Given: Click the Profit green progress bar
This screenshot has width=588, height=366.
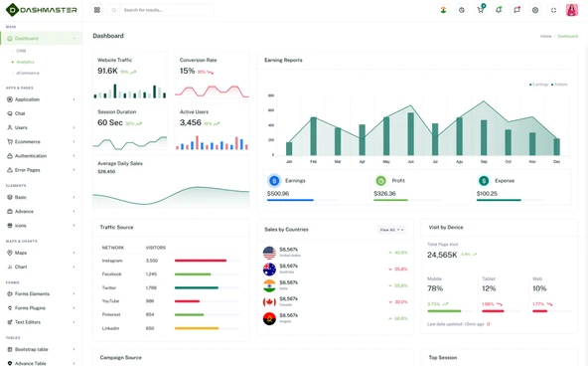Looking at the screenshot, I should pyautogui.click(x=390, y=200).
